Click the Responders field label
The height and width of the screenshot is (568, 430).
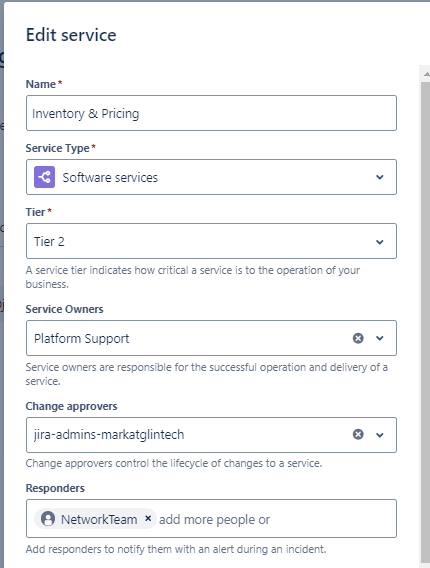(x=55, y=488)
